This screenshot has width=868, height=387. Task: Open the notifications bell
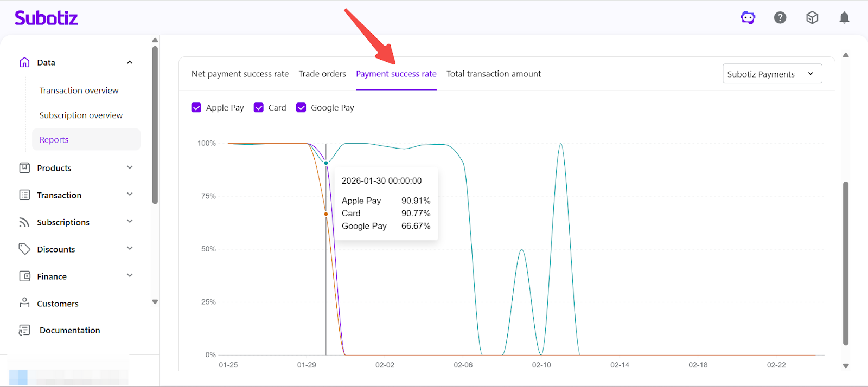pyautogui.click(x=844, y=18)
